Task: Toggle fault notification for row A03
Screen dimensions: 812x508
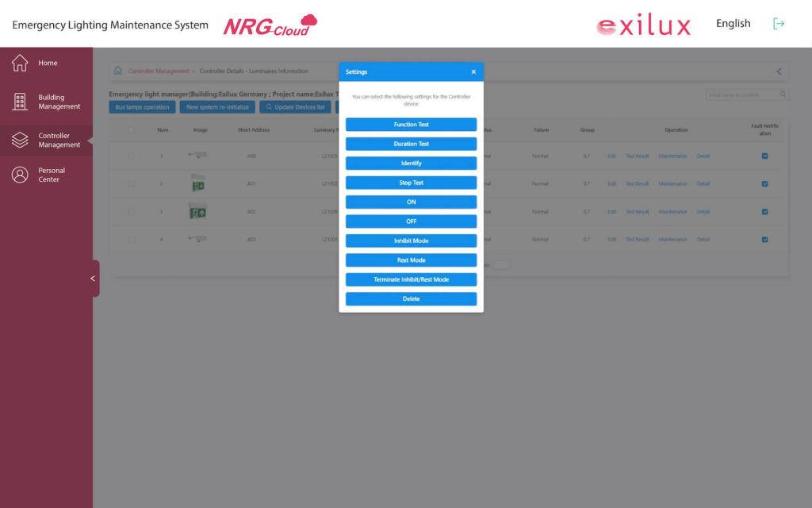Action: click(x=765, y=240)
